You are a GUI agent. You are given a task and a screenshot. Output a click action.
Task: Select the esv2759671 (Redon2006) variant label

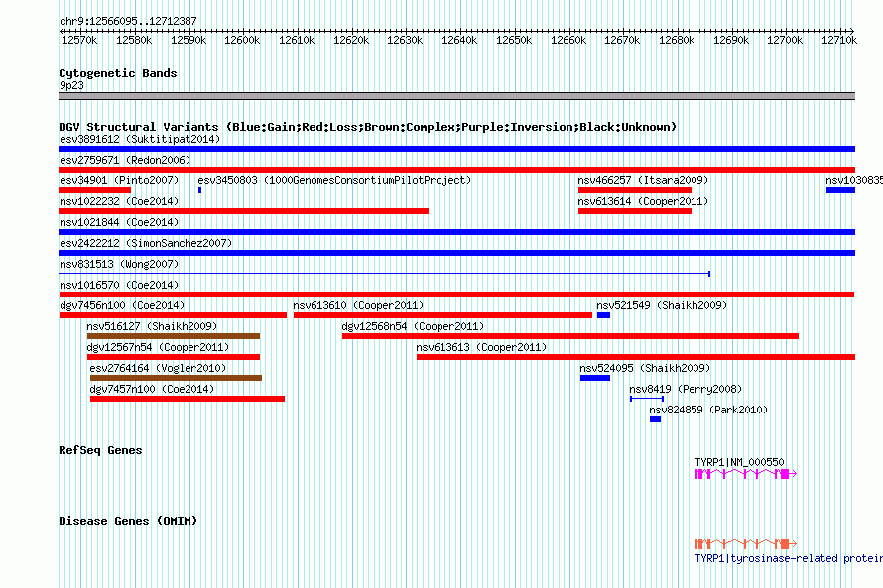125,160
